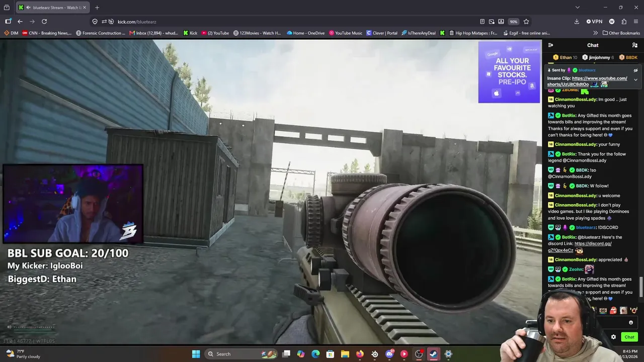Bookmark this page with the star
Viewport: 644px width, 362px height.
[526, 22]
